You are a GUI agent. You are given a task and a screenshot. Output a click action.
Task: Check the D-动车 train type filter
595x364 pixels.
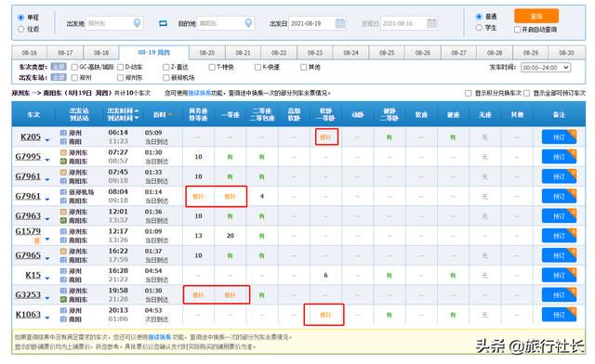121,67
